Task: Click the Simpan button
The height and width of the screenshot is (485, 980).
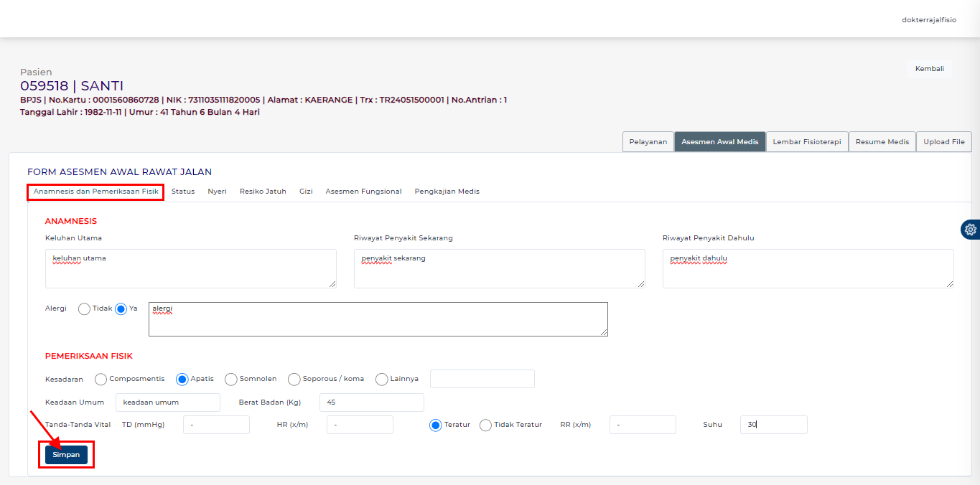Action: (66, 455)
